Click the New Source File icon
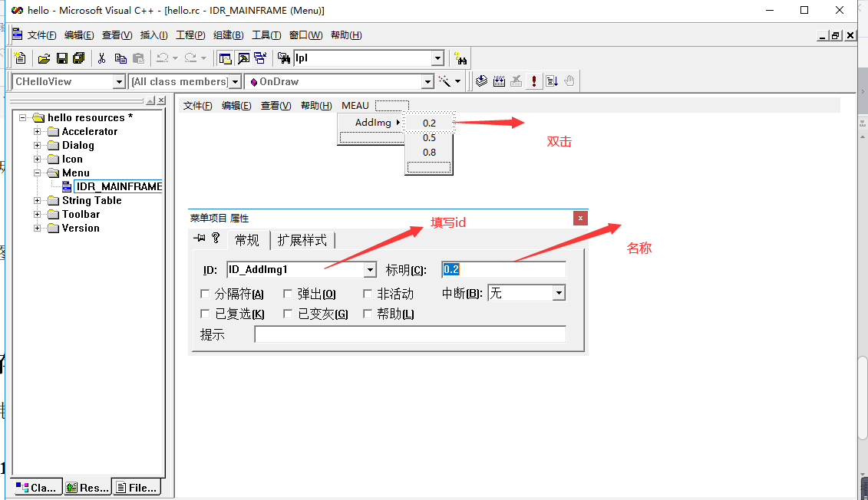 pos(19,58)
